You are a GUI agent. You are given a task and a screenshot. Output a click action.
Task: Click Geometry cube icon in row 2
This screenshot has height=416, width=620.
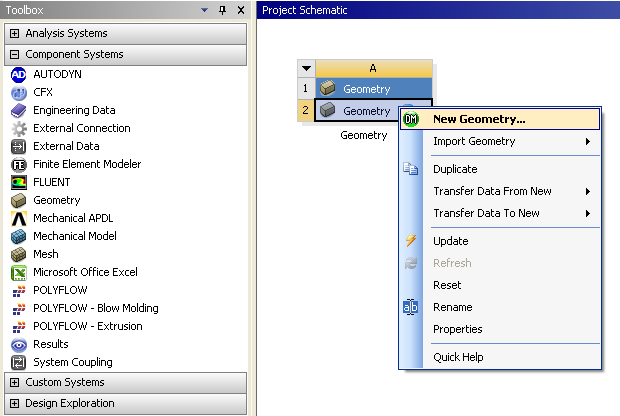pyautogui.click(x=327, y=110)
